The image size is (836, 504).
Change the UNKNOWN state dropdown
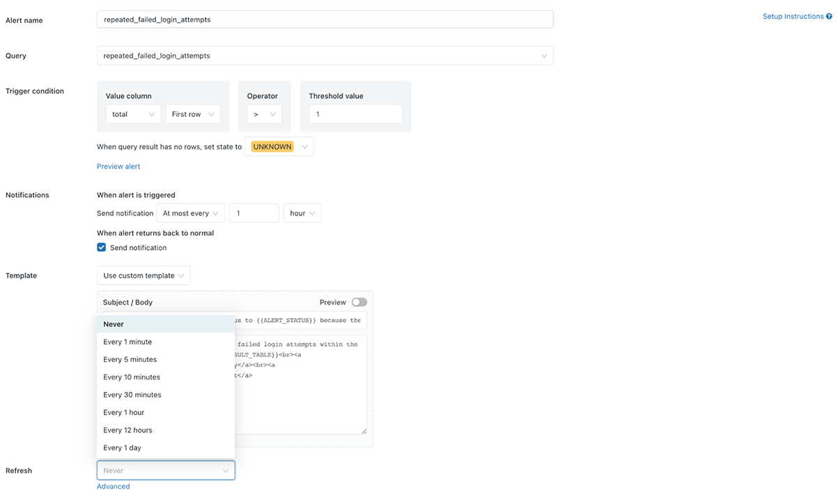click(x=279, y=147)
